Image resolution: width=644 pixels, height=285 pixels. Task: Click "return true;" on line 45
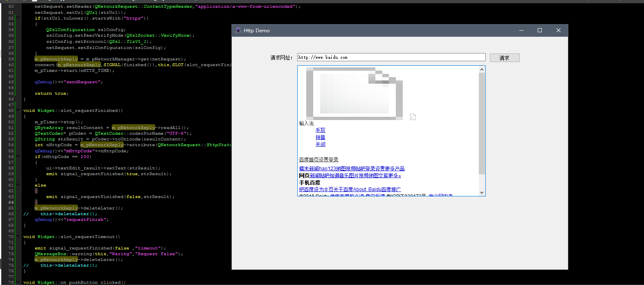coord(52,94)
